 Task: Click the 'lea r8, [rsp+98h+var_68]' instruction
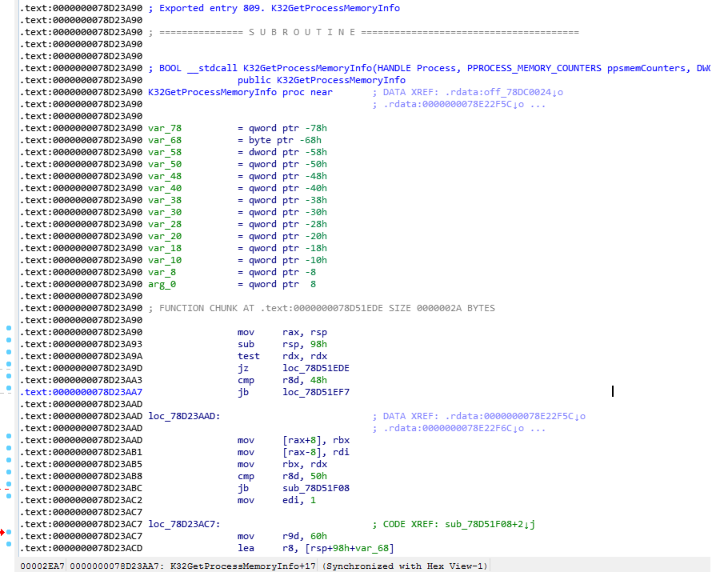[316, 548]
